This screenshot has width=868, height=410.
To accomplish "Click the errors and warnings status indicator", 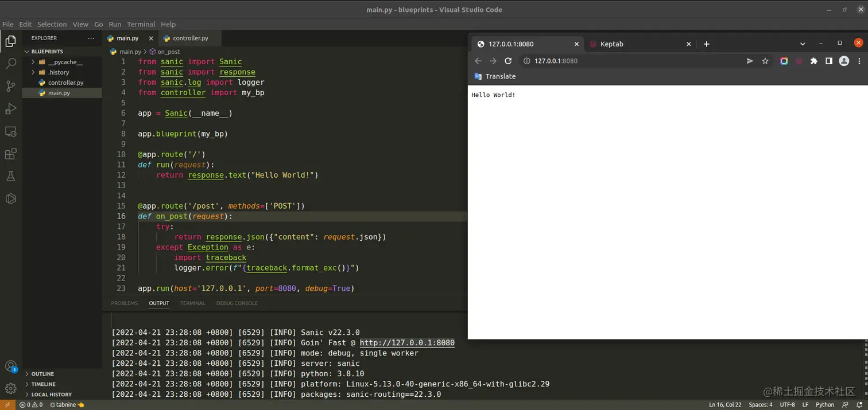I will pos(31,405).
